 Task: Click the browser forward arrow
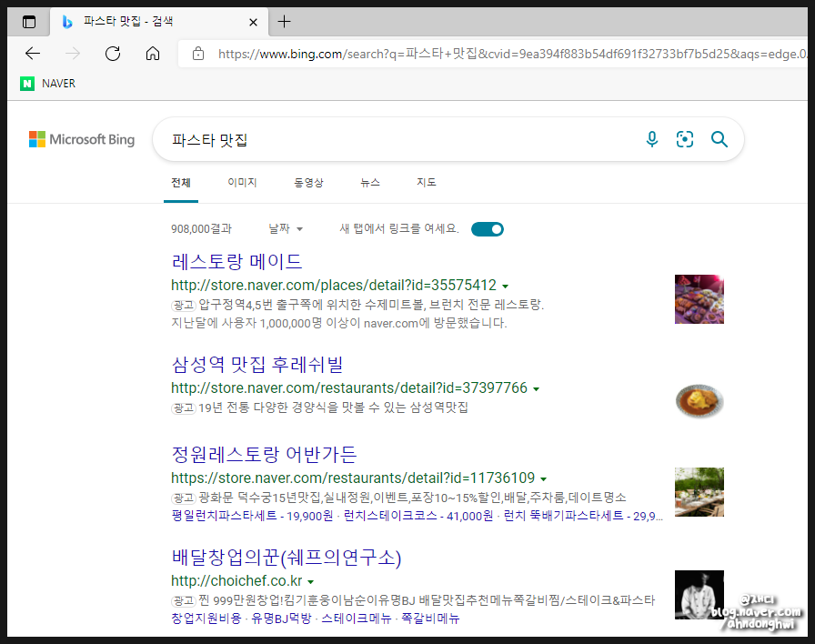pyautogui.click(x=73, y=53)
